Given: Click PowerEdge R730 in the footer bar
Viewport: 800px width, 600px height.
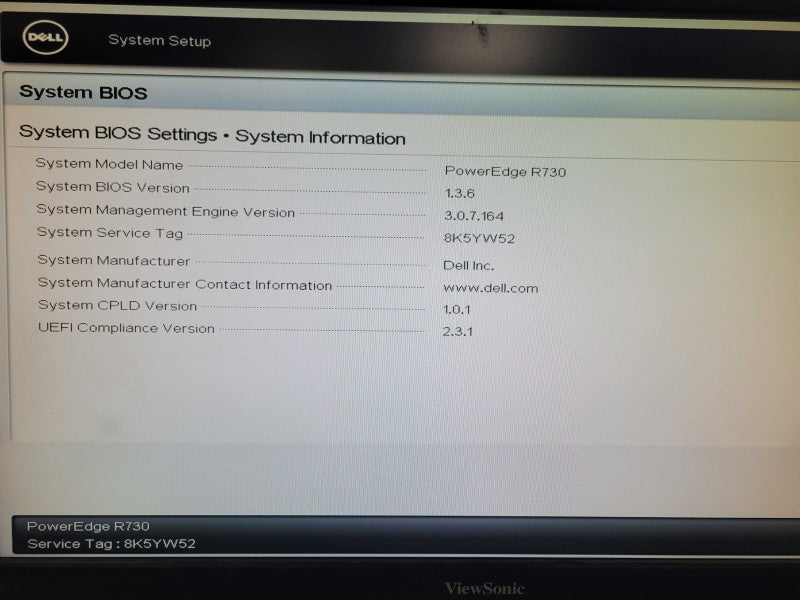Looking at the screenshot, I should tap(88, 526).
